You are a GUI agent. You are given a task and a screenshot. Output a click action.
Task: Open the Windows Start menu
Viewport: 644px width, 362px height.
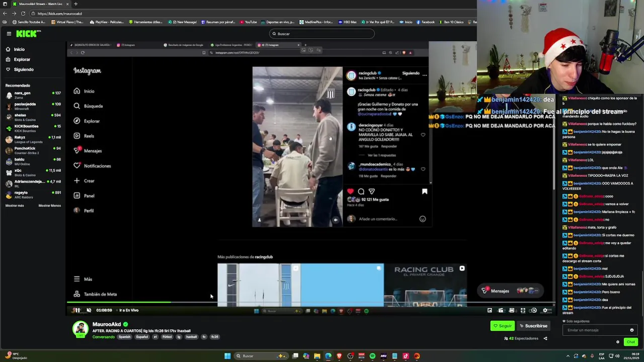(227, 356)
